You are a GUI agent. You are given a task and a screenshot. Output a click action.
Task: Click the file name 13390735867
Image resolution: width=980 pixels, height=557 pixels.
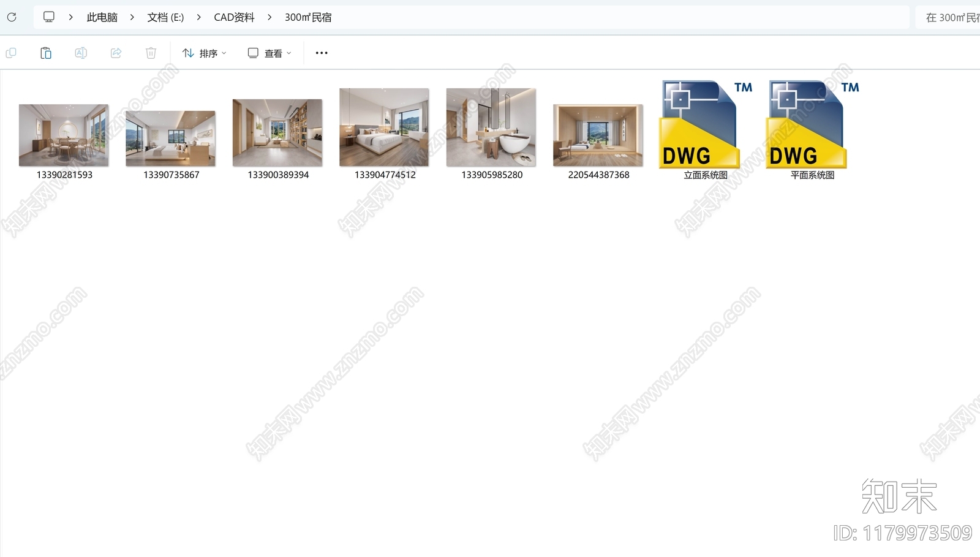coord(171,175)
